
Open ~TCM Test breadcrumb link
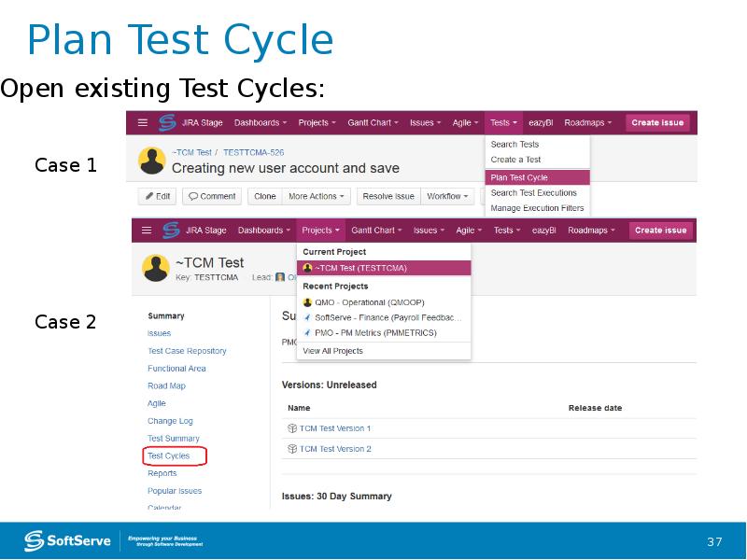pyautogui.click(x=191, y=152)
